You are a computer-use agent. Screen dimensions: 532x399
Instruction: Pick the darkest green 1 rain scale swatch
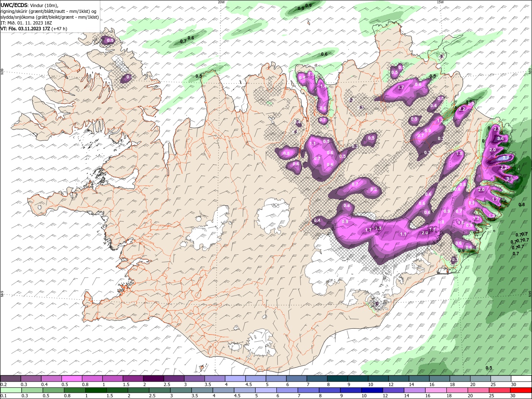[x=96, y=390]
